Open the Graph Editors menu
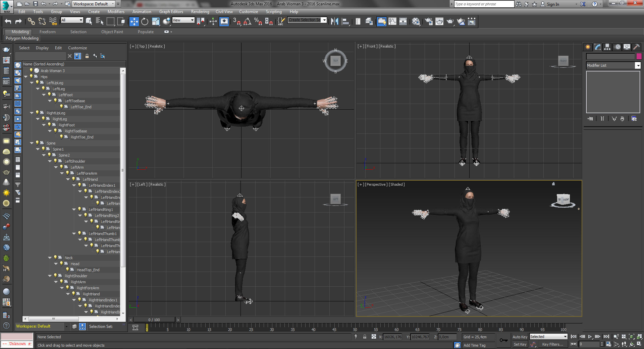644x349 pixels. point(171,12)
